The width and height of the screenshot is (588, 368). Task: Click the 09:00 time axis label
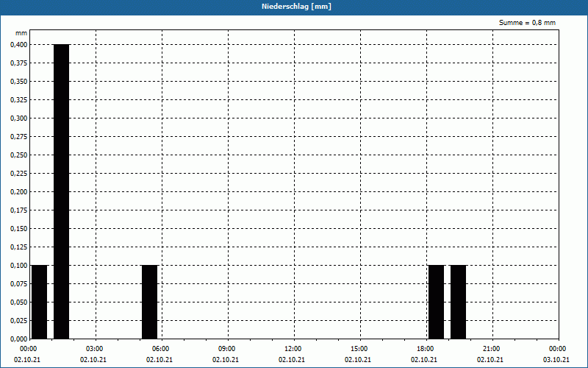[227, 349]
